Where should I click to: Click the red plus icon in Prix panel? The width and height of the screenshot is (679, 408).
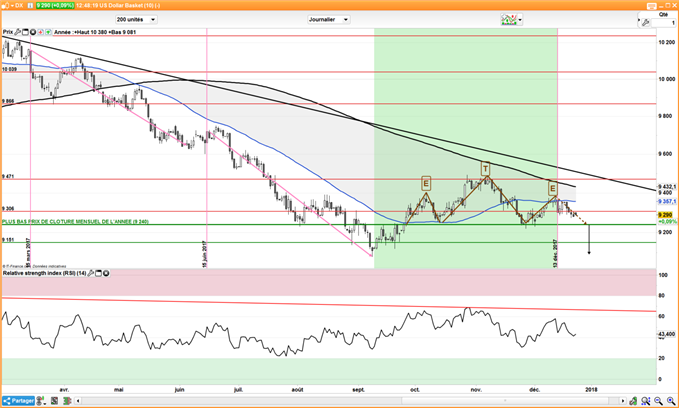coord(41,32)
